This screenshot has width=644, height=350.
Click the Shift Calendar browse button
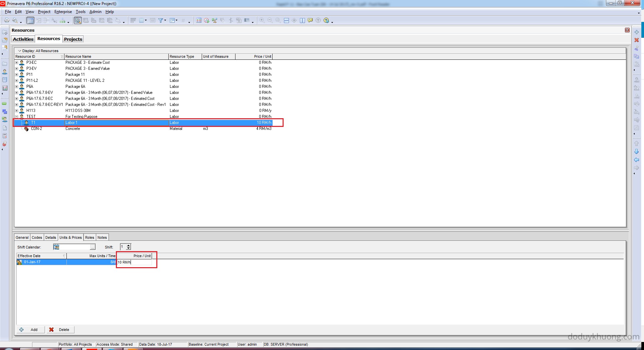tap(93, 247)
